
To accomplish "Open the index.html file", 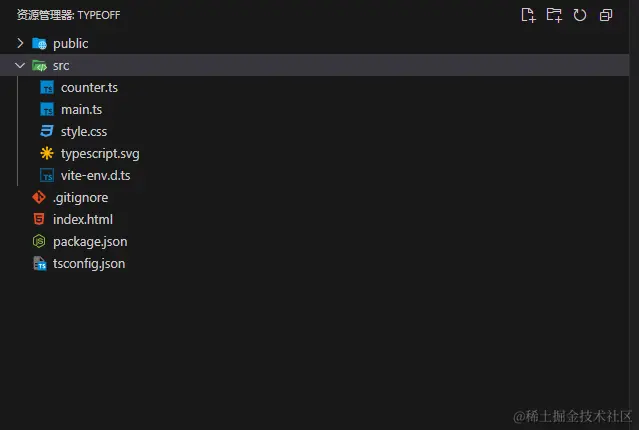I will pos(83,220).
